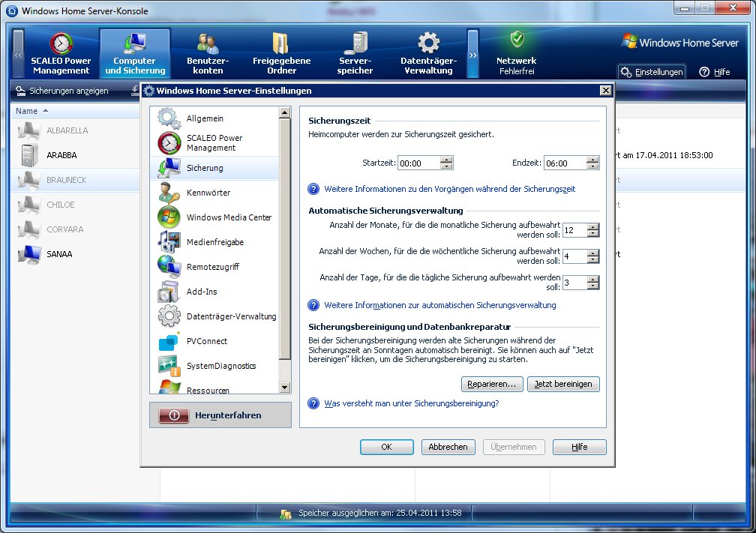Sort computer list by Name column
Screen dimensions: 756x533
31,111
